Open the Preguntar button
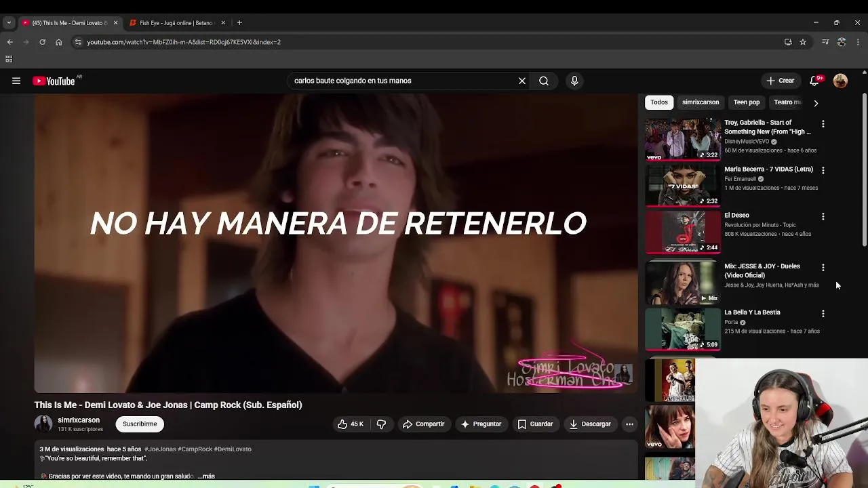Image resolution: width=868 pixels, height=488 pixels. point(481,424)
